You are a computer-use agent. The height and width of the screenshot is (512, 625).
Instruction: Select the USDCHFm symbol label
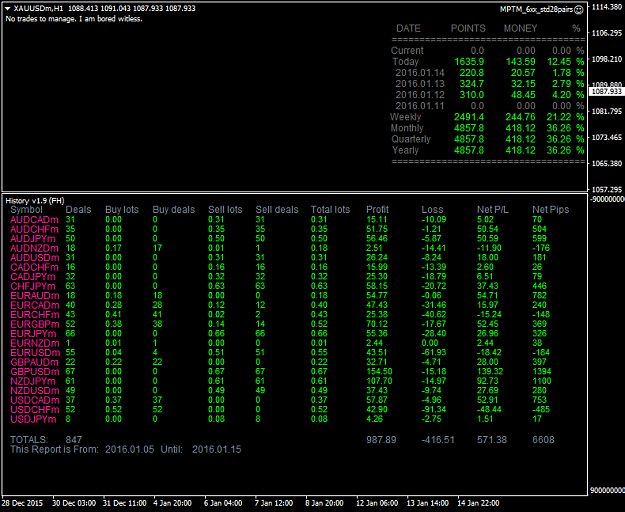[x=35, y=410]
